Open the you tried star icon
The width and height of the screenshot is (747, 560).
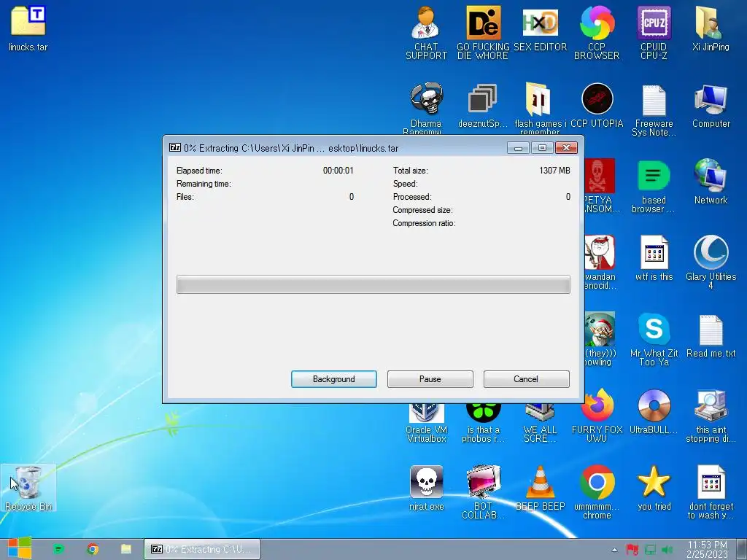coord(654,489)
